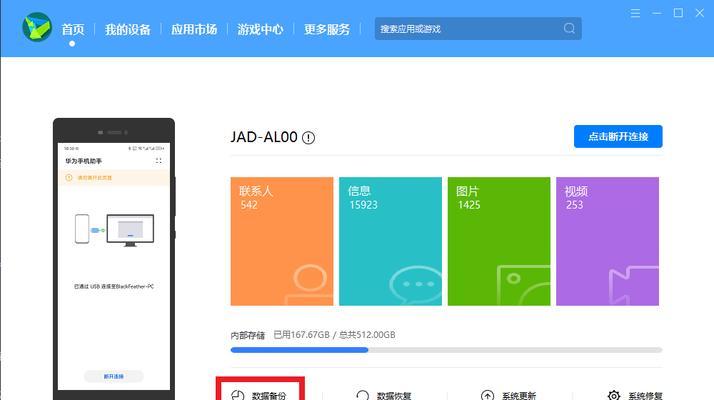Click the 系统修复 gear icon
Screen dimensions: 714x400
[x=614, y=395]
